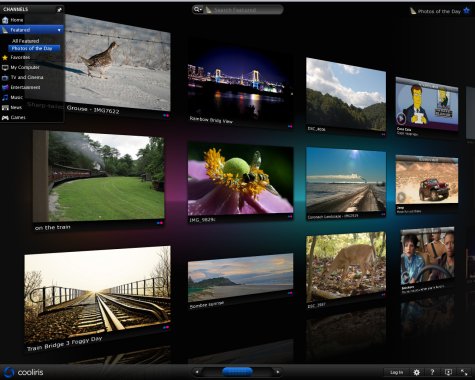
Task: Collapse the Featured channel dropdown arrow
Action: click(59, 30)
